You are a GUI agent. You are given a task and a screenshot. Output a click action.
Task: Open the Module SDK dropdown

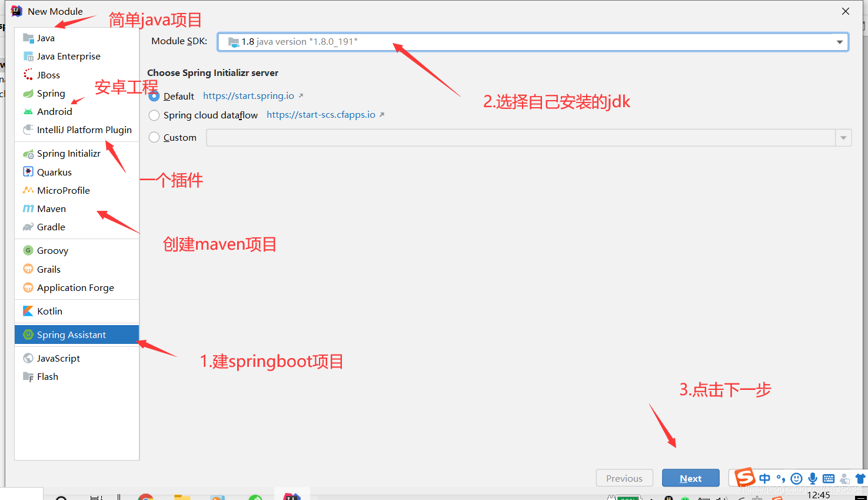533,42
